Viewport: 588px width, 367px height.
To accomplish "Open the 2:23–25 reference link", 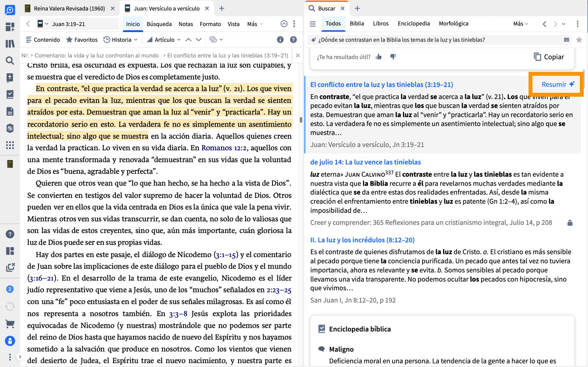I will click(x=279, y=290).
